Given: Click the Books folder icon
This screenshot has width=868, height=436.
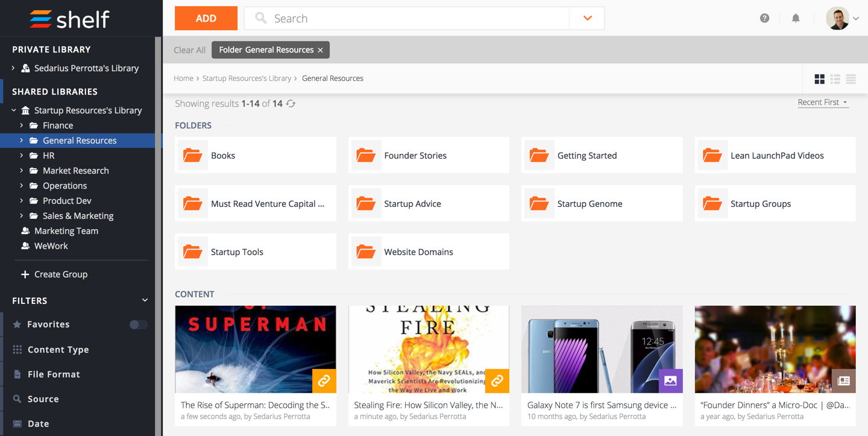Looking at the screenshot, I should (192, 155).
